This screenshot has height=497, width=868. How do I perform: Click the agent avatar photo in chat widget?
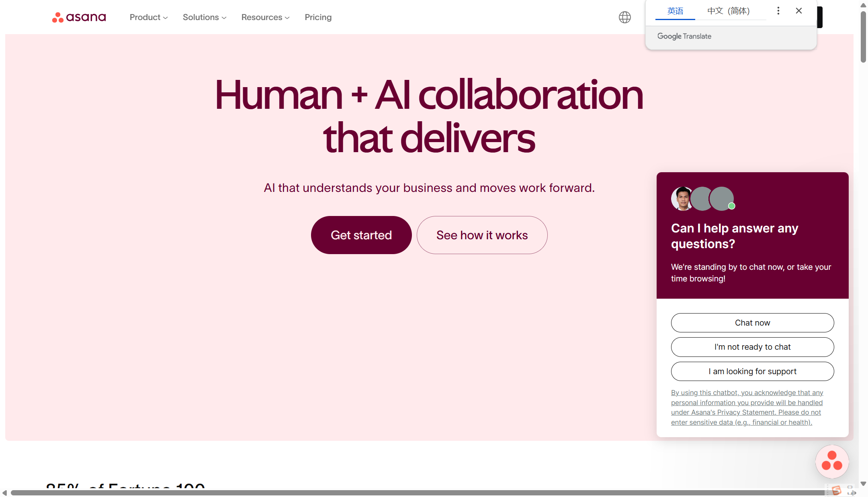682,199
